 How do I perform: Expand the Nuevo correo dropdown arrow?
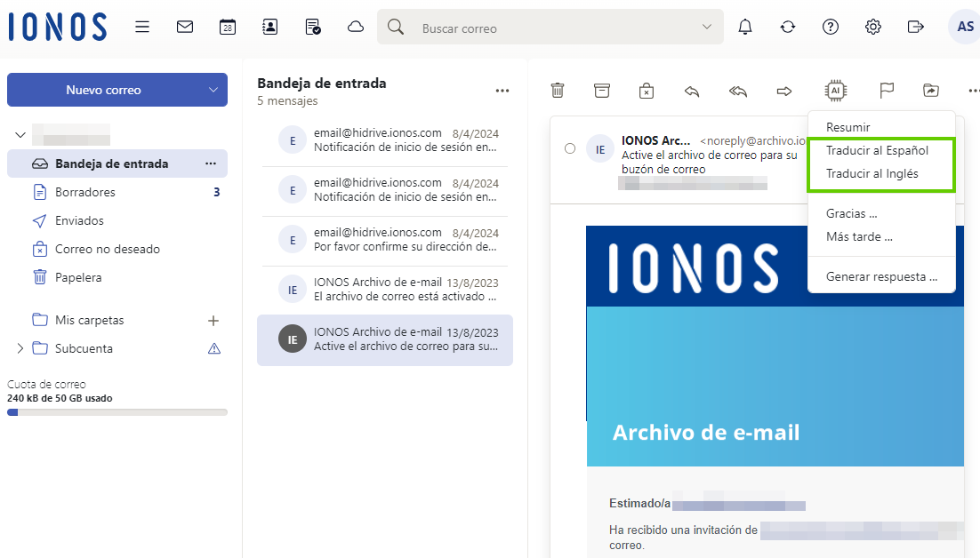click(213, 90)
